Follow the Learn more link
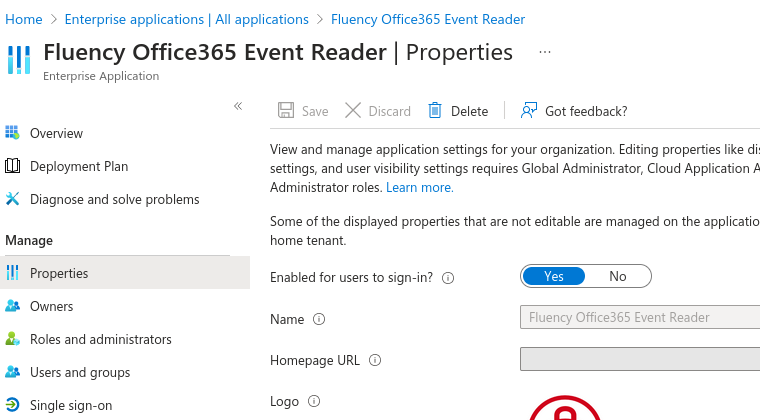 (420, 187)
